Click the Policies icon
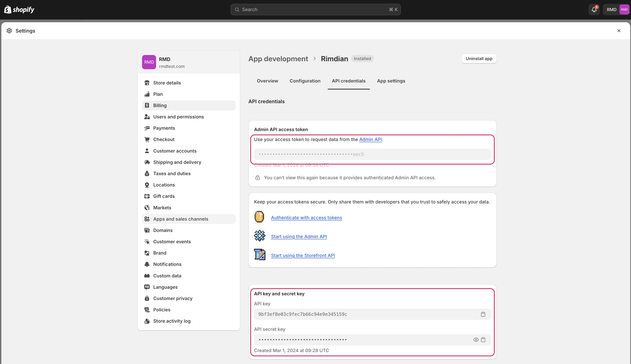 [147, 310]
